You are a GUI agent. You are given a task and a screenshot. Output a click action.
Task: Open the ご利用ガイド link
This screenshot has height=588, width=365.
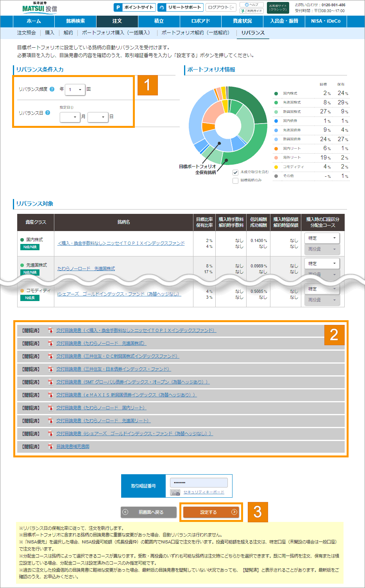[251, 11]
